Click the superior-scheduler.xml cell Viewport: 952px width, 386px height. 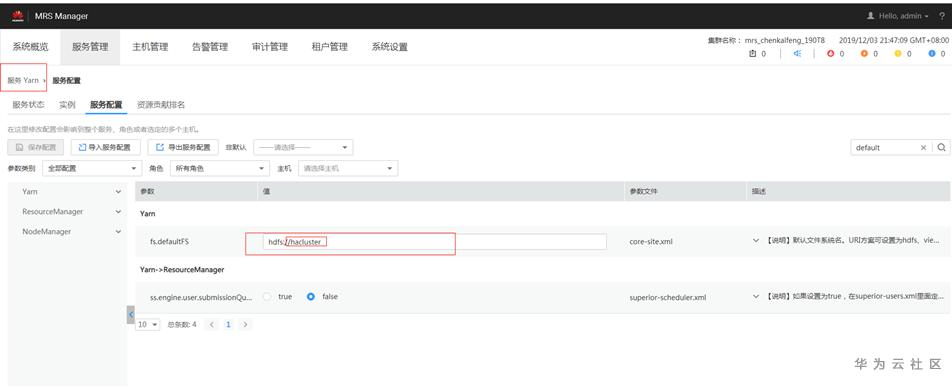pos(668,297)
